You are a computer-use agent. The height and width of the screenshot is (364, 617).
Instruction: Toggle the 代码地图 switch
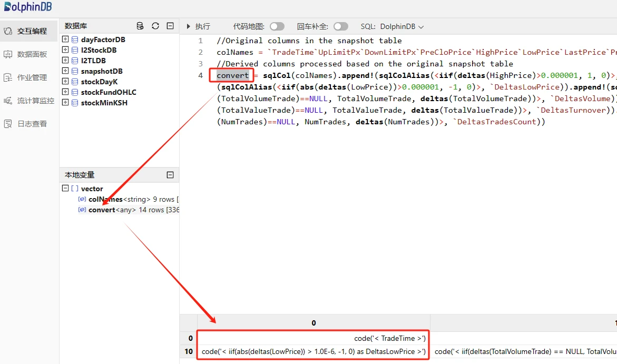pyautogui.click(x=277, y=26)
